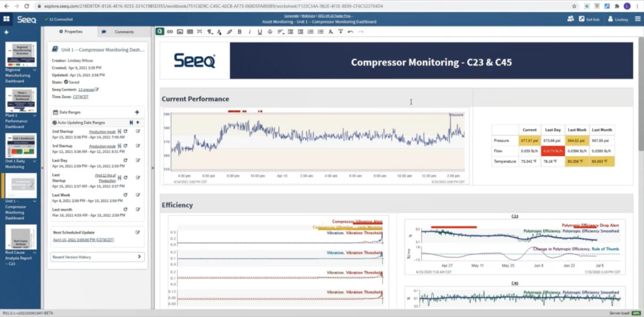Edit the Last month date range

tap(138, 209)
